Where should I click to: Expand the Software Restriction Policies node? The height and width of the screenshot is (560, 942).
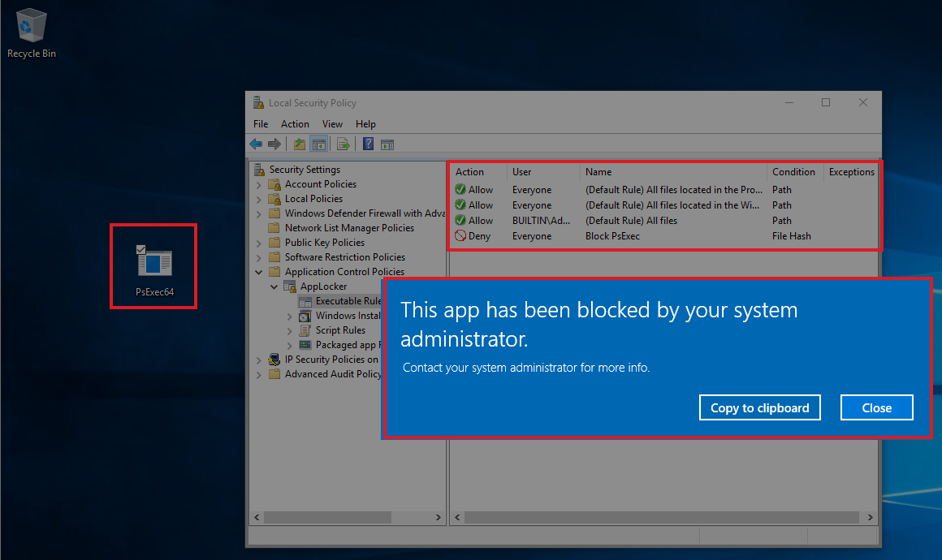pos(259,257)
